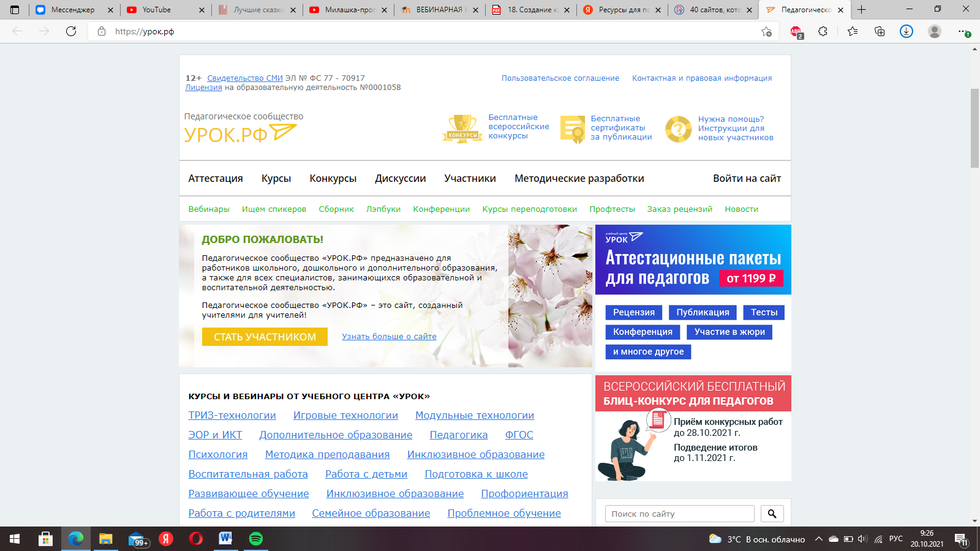The image size is (980, 551).
Task: Click the Поиск по сайту field
Action: click(x=680, y=514)
